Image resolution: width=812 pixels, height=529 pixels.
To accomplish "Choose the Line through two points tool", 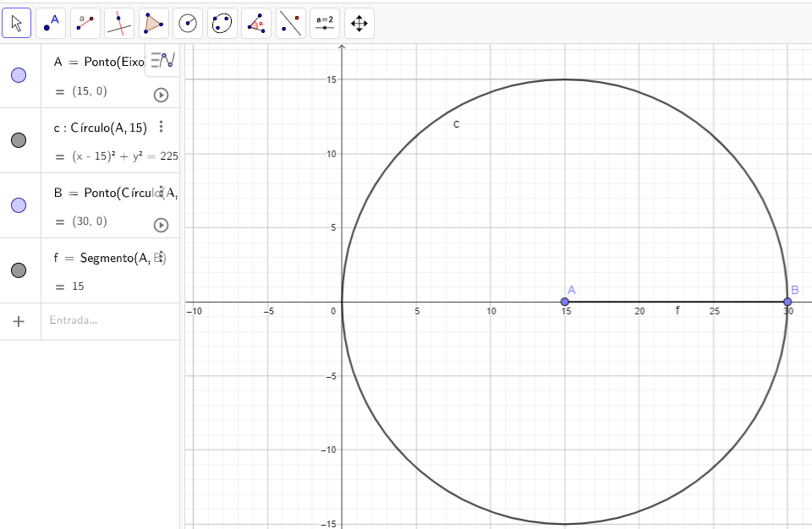I will 85,23.
